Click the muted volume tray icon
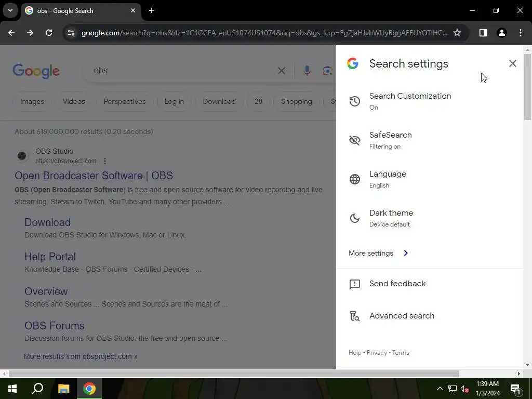Image resolution: width=532 pixels, height=399 pixels. (465, 389)
